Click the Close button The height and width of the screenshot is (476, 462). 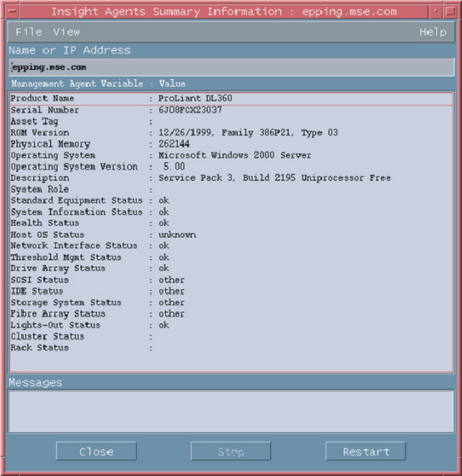tap(96, 451)
